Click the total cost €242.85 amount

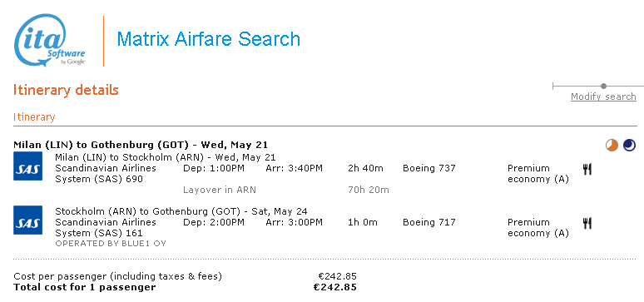coord(334,287)
